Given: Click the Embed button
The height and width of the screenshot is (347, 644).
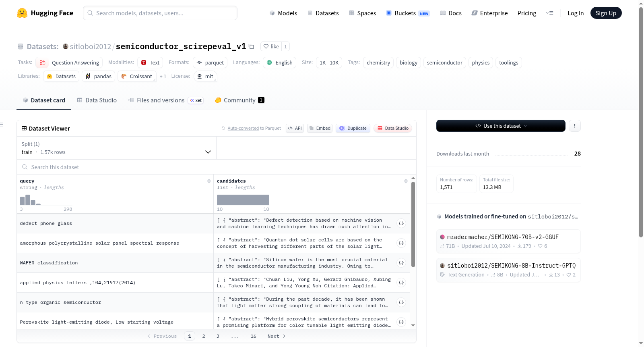Looking at the screenshot, I should click(320, 128).
